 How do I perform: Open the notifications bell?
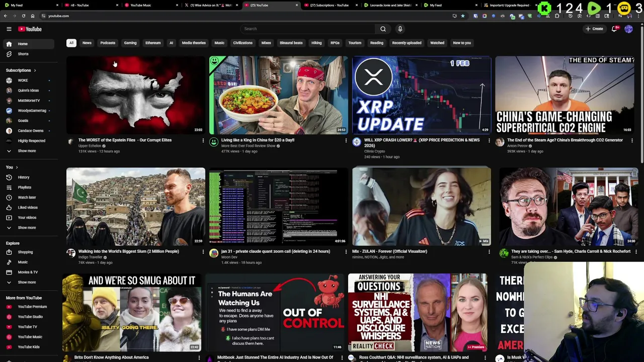click(x=614, y=29)
